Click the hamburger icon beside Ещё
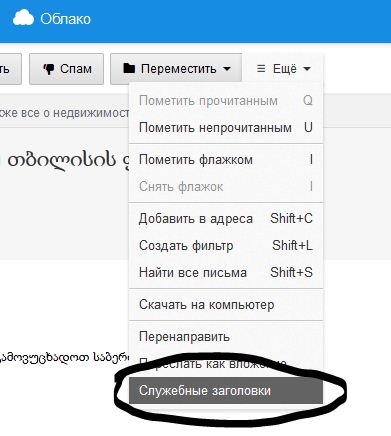The height and width of the screenshot is (436, 391). click(261, 69)
